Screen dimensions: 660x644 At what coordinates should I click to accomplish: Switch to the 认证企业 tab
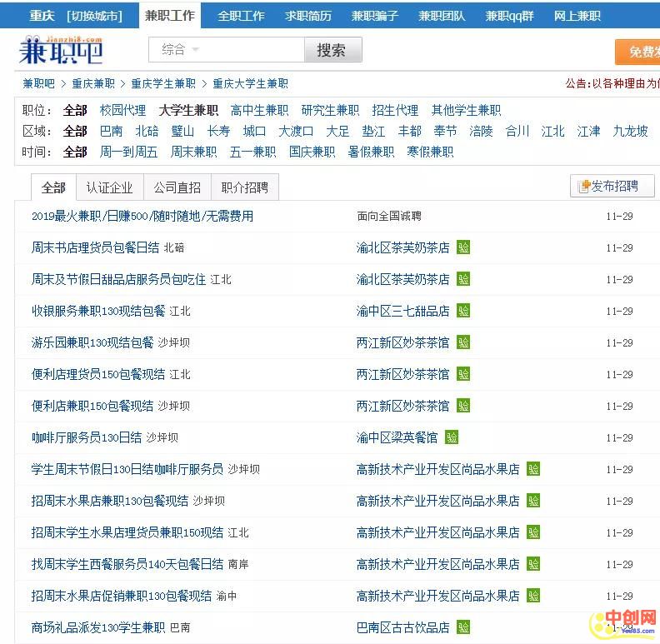click(109, 187)
